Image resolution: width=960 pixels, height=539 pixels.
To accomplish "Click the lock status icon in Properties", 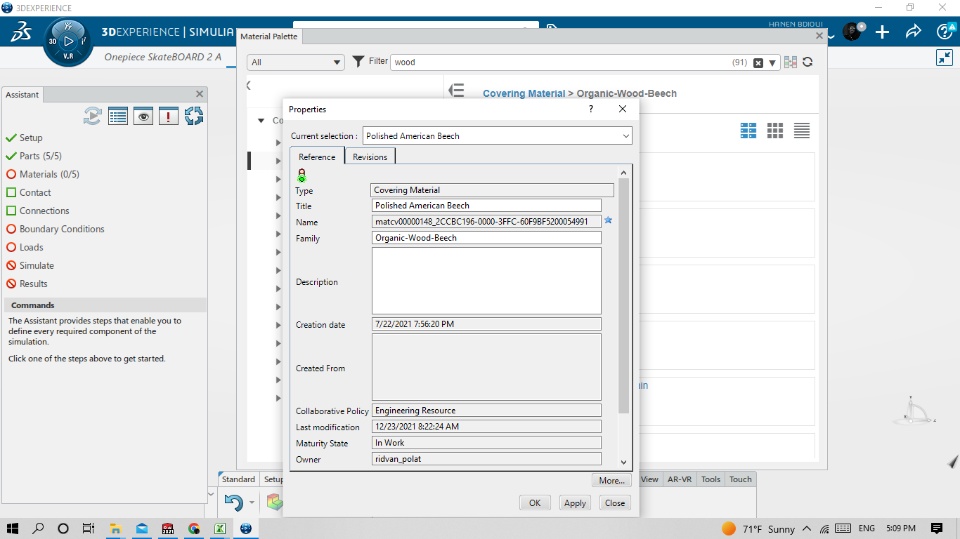I will pos(301,176).
